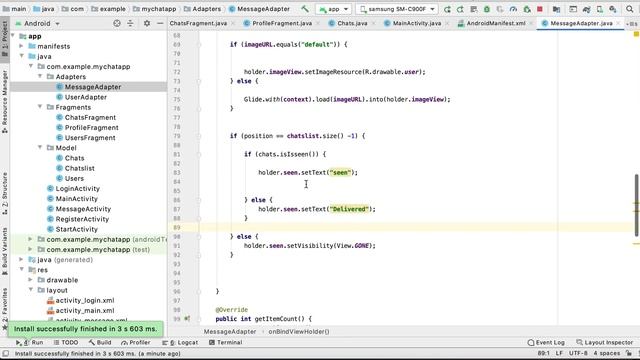This screenshot has width=640, height=360.
Task: Start debugging with the green bug icon
Action: [487, 9]
